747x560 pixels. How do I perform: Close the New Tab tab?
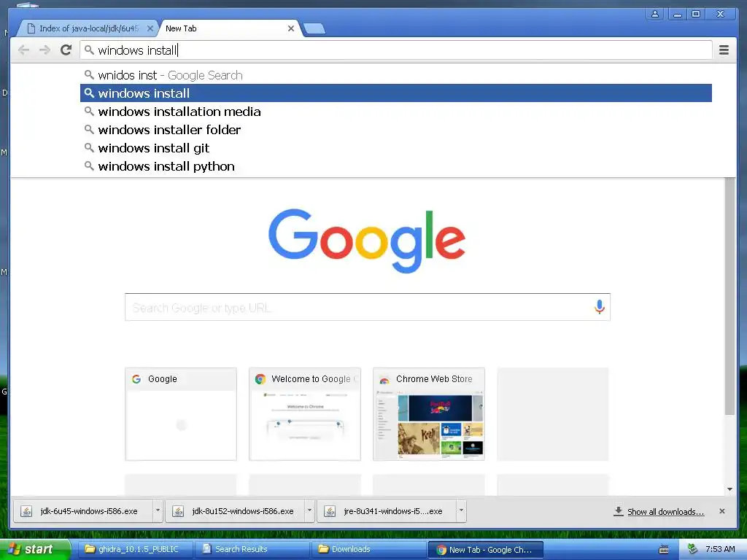click(x=291, y=28)
